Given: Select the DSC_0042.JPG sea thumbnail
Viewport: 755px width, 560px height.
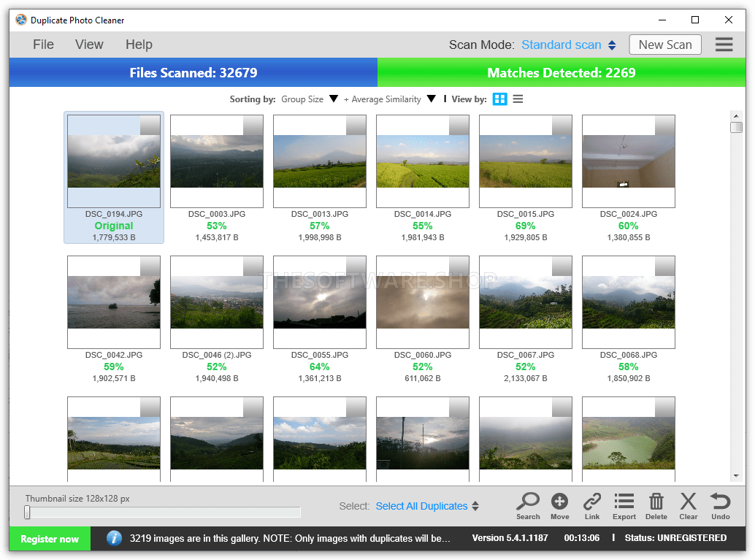Looking at the screenshot, I should [114, 302].
